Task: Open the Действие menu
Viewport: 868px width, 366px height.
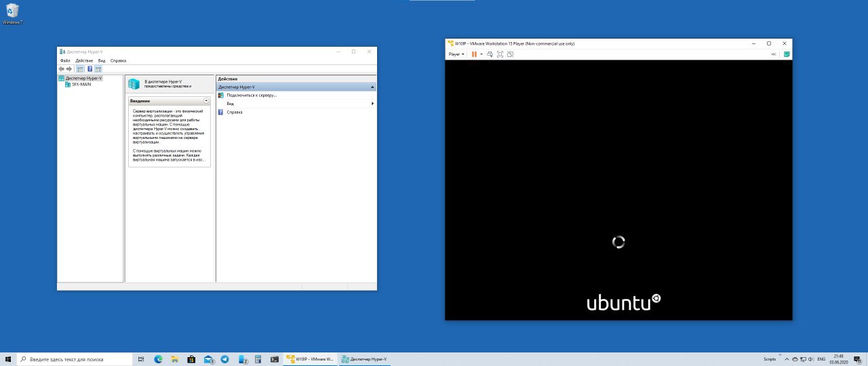Action: click(x=84, y=60)
